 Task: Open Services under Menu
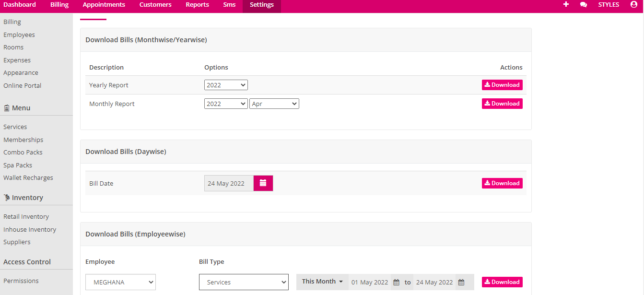coord(15,127)
